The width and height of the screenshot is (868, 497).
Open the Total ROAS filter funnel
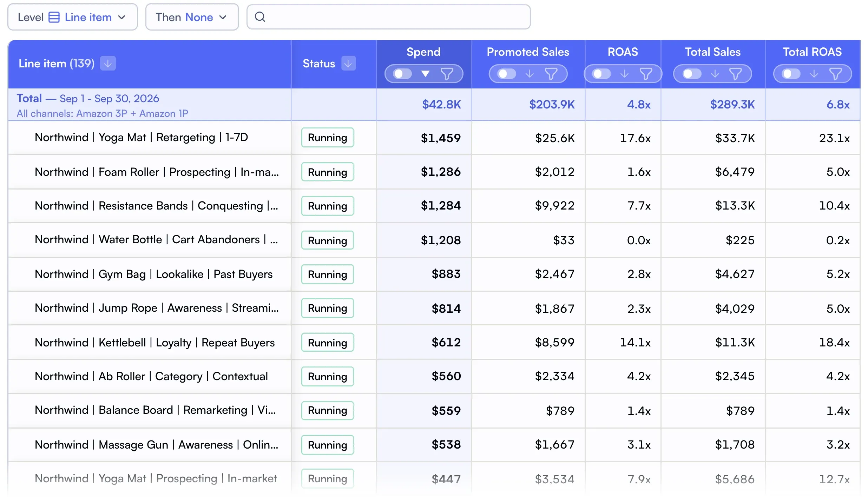click(x=835, y=74)
